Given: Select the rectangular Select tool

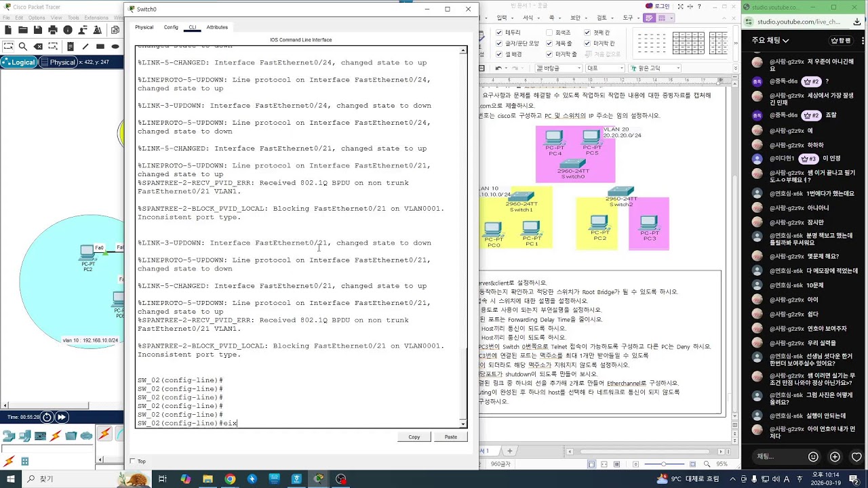Looking at the screenshot, I should coord(8,47).
